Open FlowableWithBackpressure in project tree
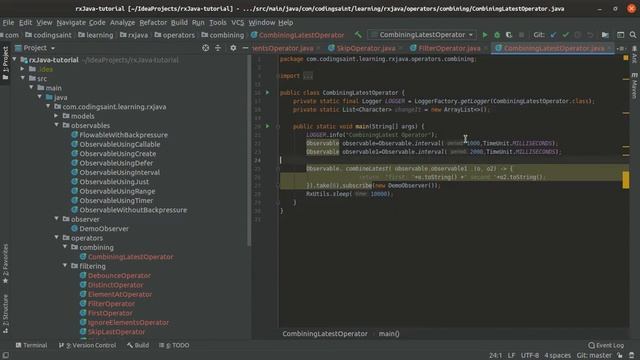 pyautogui.click(x=119, y=135)
